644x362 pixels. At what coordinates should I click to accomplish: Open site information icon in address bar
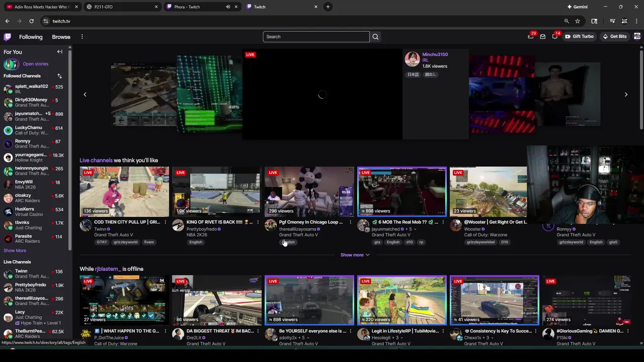[46, 21]
